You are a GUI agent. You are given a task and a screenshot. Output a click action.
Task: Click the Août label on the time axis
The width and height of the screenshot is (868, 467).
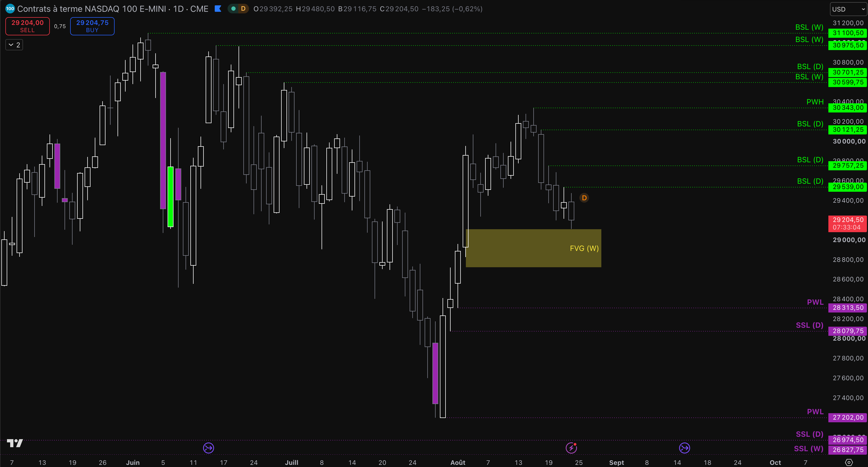458,463
